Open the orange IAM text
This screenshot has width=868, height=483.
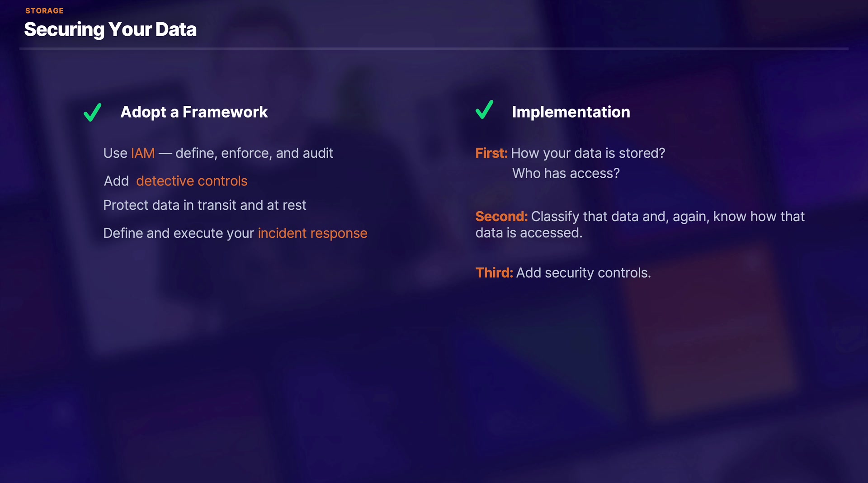tap(143, 153)
